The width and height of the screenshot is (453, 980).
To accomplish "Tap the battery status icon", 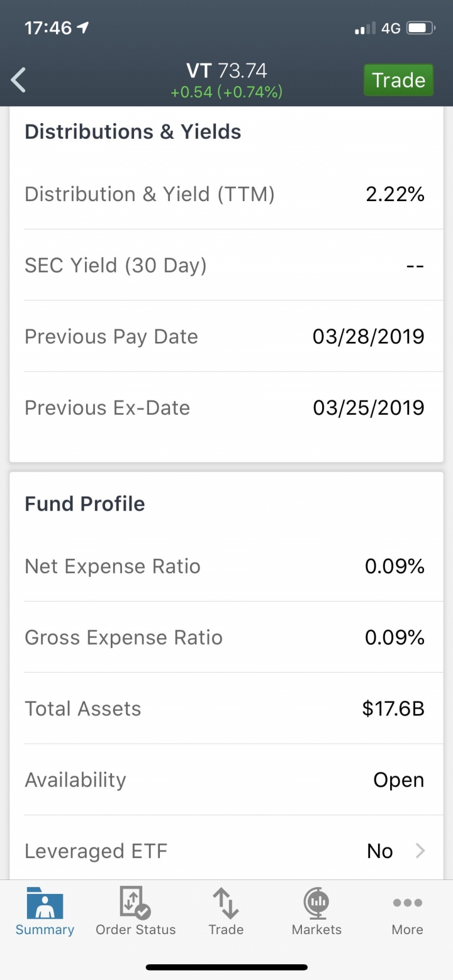I will pos(420,28).
